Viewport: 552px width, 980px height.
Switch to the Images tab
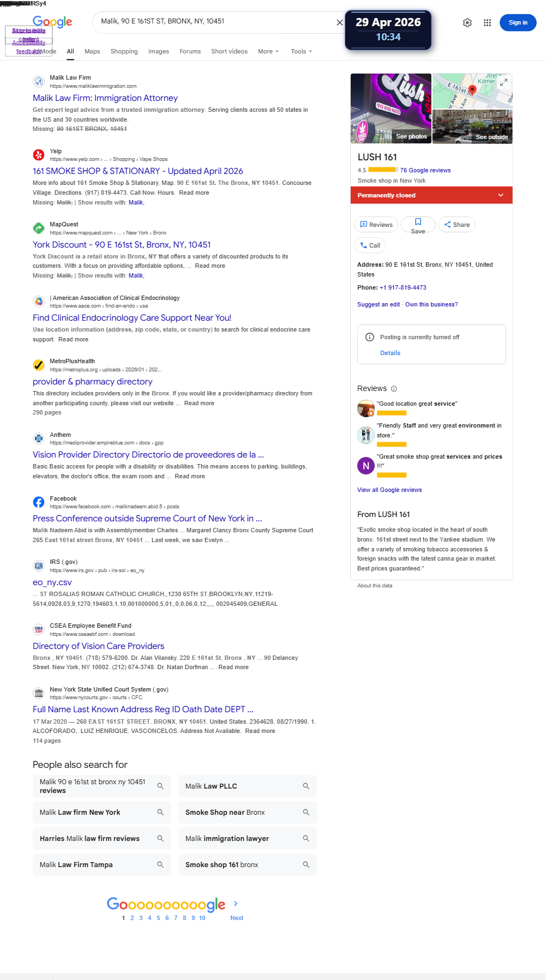(159, 51)
